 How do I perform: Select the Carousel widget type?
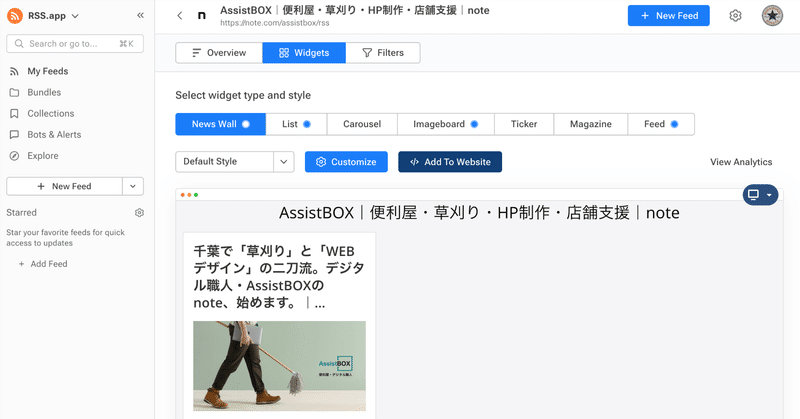click(x=362, y=124)
